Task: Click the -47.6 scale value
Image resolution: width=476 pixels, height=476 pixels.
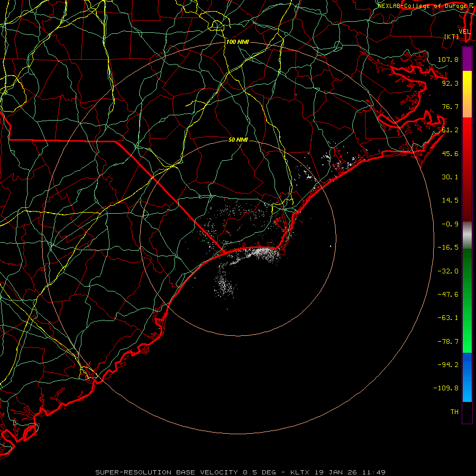Action: [x=448, y=295]
